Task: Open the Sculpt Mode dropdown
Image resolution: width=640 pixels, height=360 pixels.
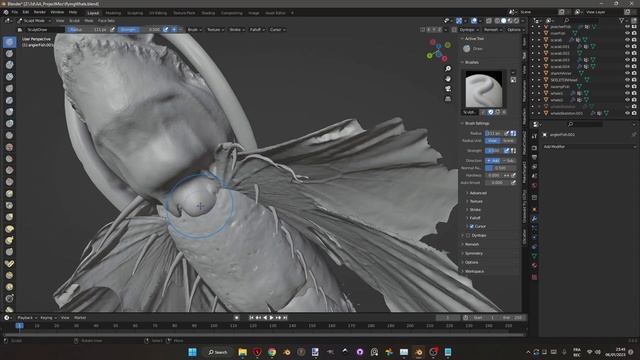Action: point(34,20)
